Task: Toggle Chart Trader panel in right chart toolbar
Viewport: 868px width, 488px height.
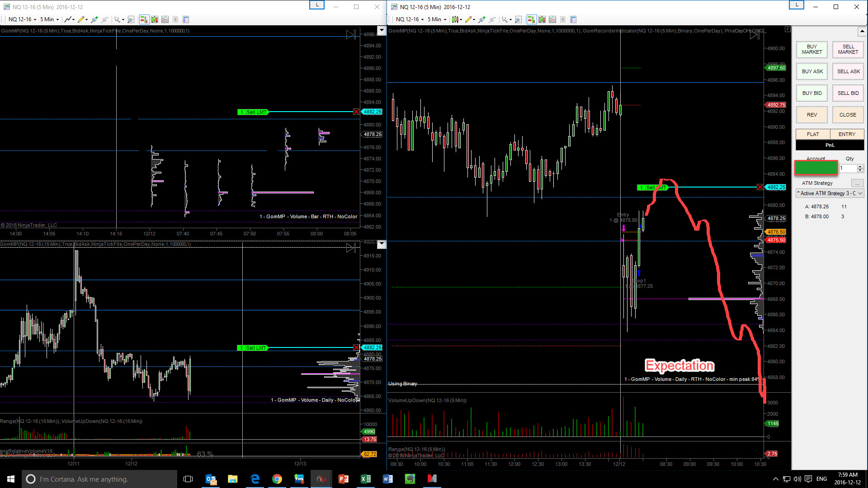Action: 531,19
